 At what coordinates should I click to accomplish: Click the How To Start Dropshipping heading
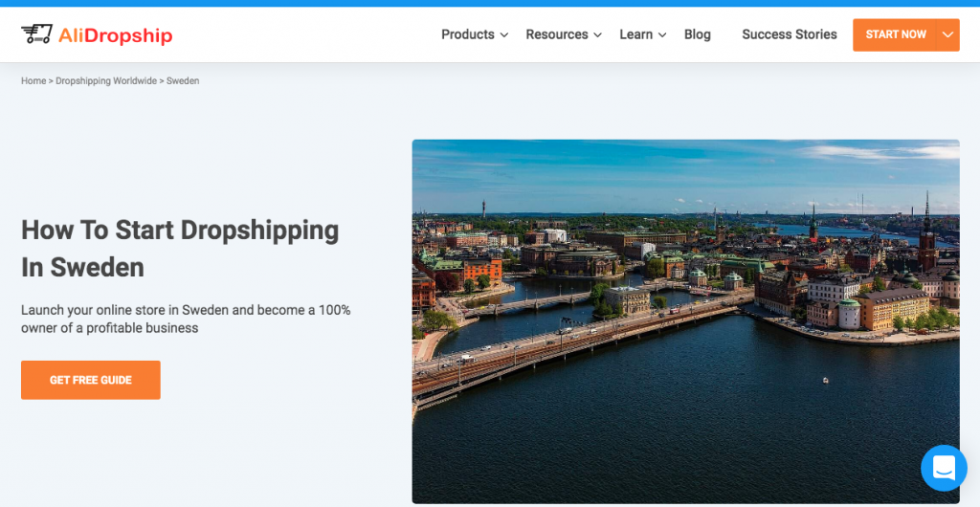pos(180,249)
